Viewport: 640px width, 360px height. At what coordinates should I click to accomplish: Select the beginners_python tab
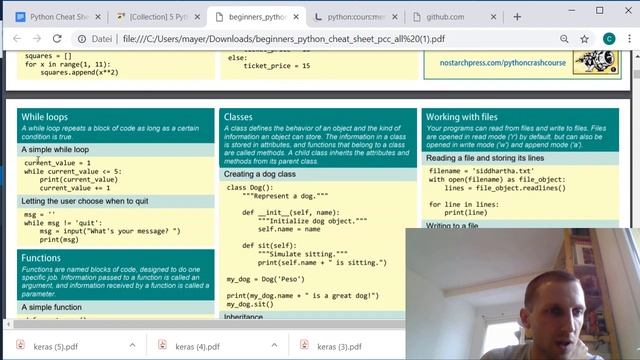[x=257, y=17]
